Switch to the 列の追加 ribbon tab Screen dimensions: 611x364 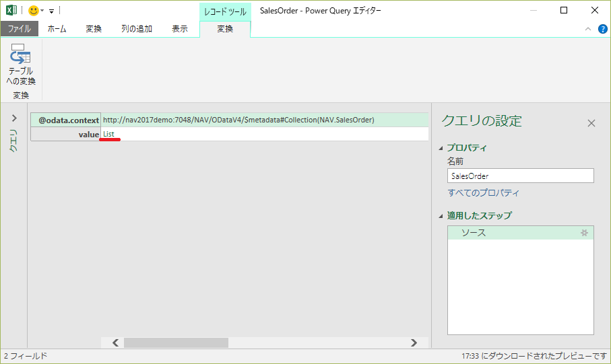click(136, 29)
